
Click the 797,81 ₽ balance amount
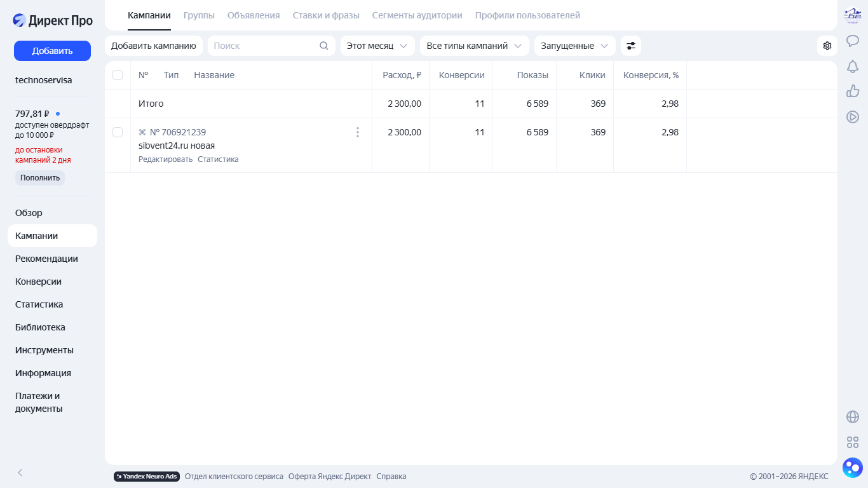pos(32,114)
